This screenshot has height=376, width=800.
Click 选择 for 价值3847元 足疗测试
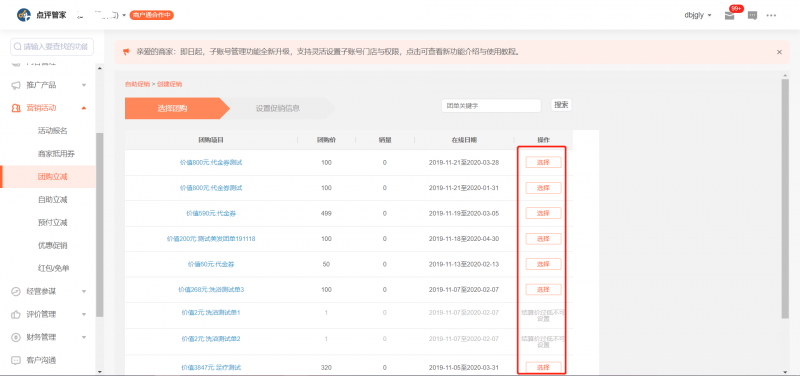[543, 367]
